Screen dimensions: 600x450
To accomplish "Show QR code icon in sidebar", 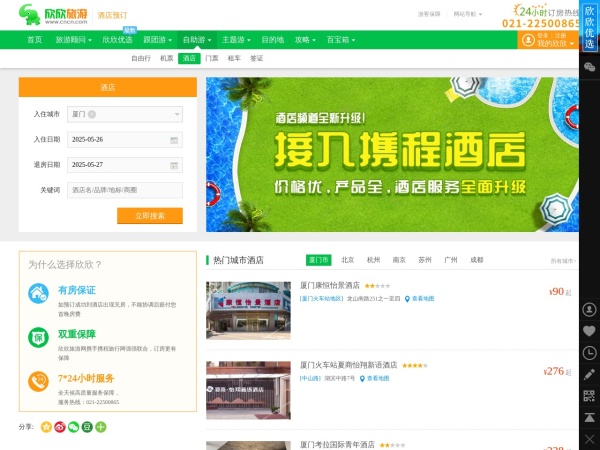I will (x=589, y=396).
